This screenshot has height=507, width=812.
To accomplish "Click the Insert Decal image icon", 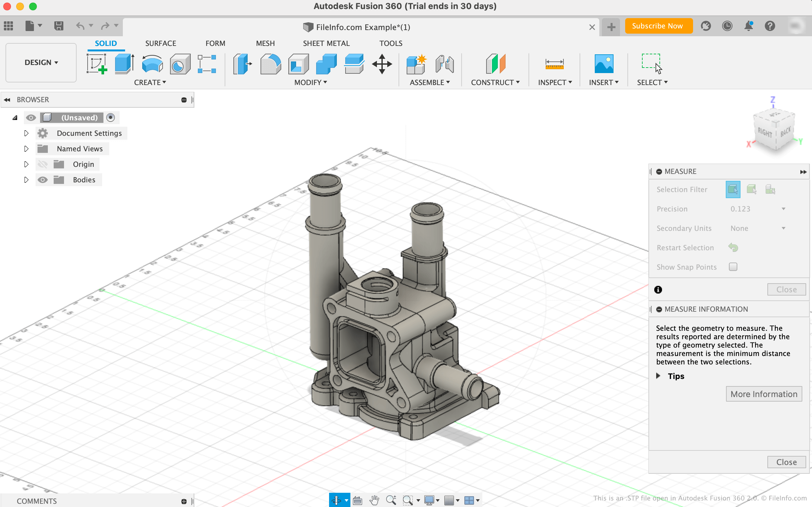I will tap(604, 64).
